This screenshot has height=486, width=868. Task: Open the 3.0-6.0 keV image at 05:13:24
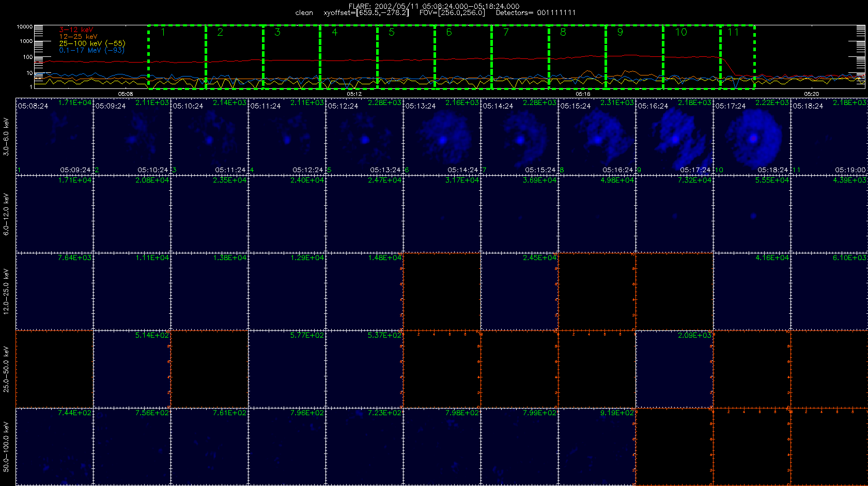(x=442, y=136)
